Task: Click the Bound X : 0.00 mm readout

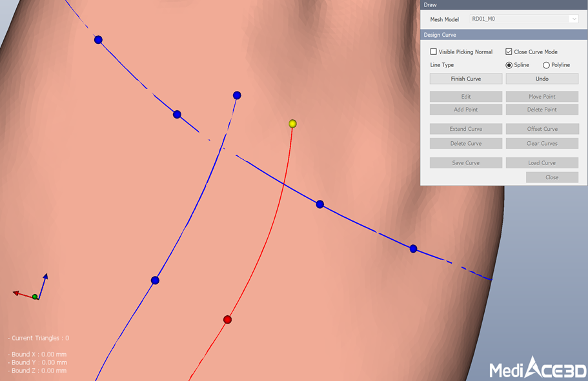Action: click(37, 354)
